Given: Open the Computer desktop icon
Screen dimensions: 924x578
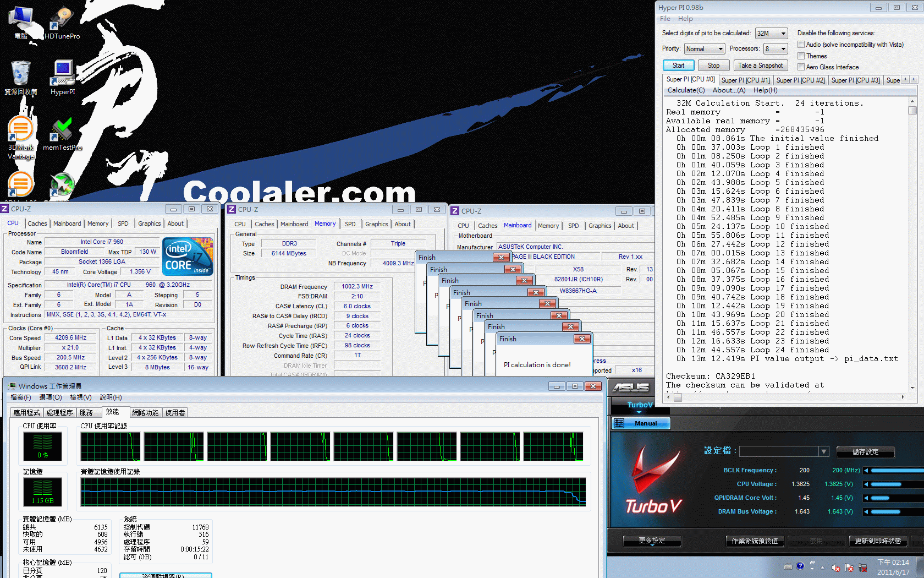Looking at the screenshot, I should [x=21, y=22].
